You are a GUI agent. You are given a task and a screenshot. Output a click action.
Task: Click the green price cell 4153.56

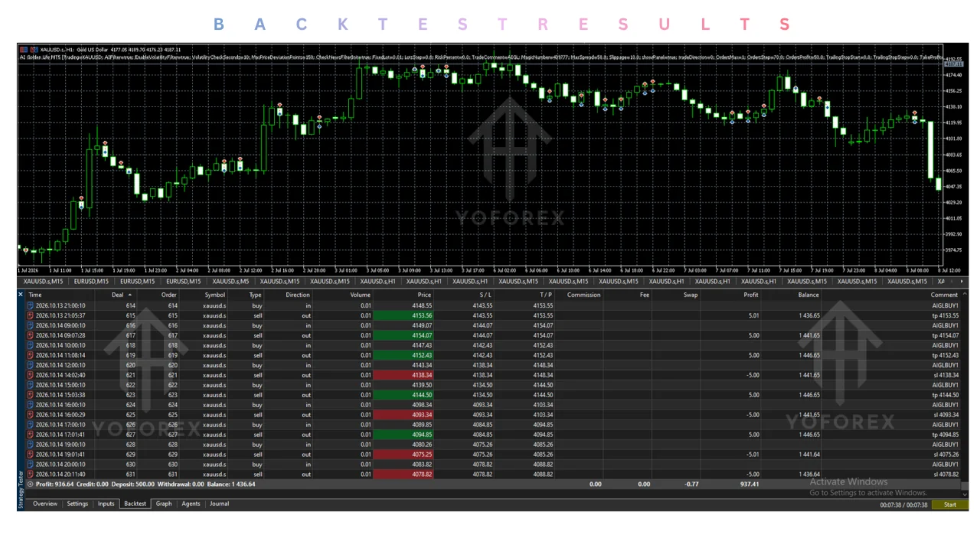tap(403, 315)
